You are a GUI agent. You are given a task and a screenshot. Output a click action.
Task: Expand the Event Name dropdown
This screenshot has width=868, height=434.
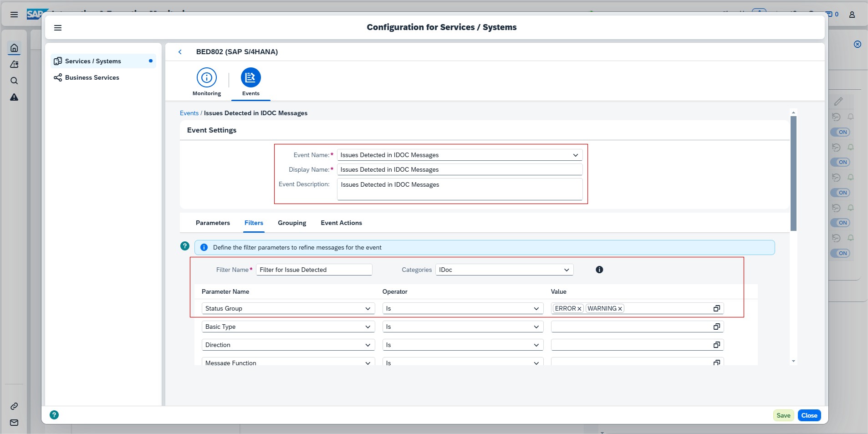[575, 155]
